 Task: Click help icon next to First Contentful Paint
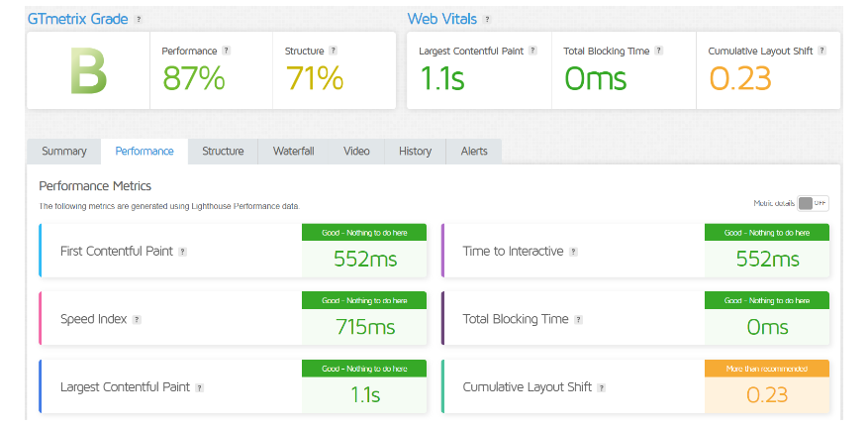pos(182,252)
